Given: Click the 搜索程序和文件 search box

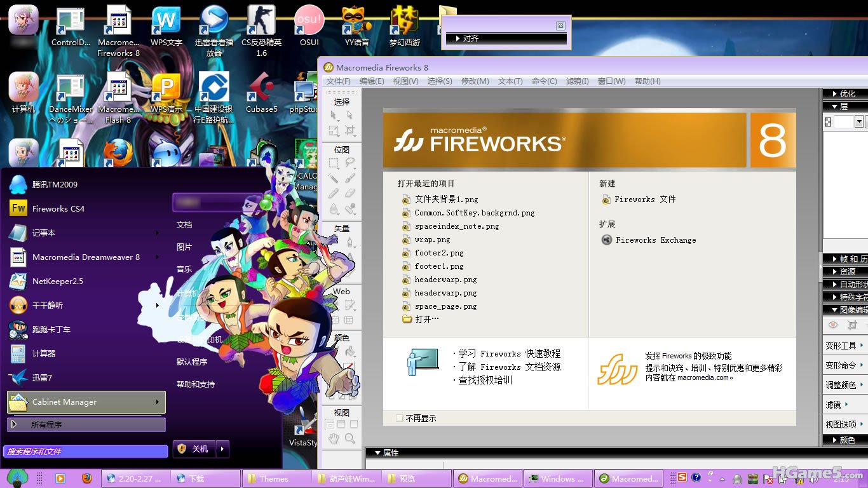Looking at the screenshot, I should (86, 451).
